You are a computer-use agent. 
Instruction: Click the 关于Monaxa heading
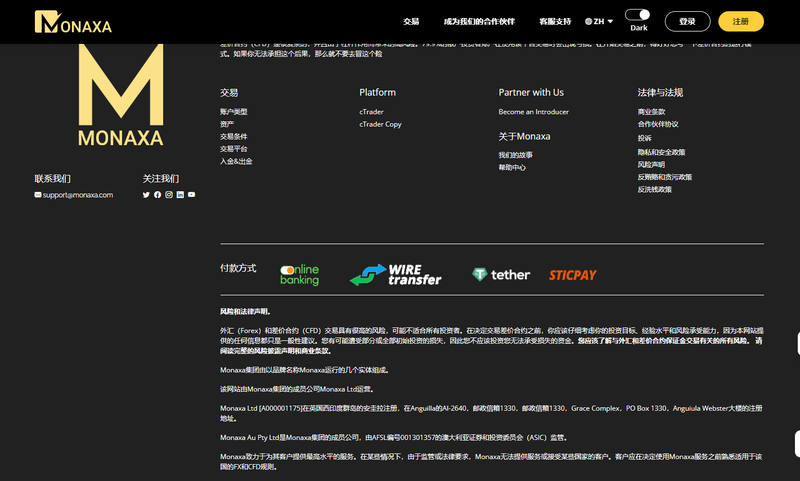(x=524, y=137)
